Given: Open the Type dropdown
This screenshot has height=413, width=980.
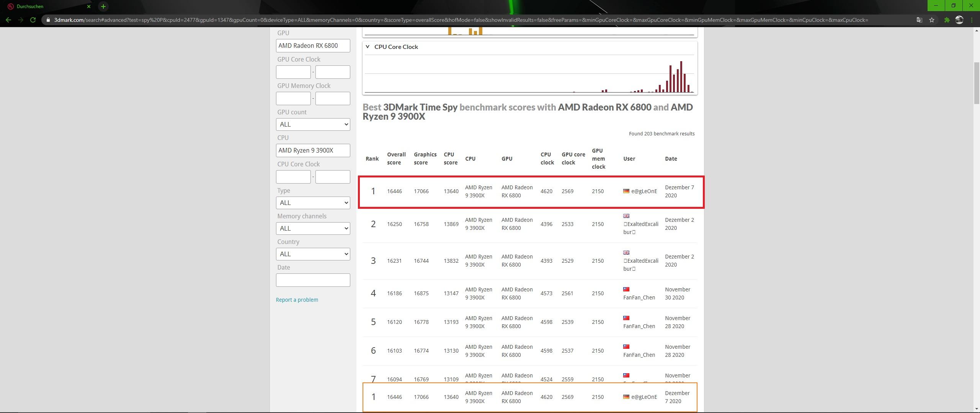Looking at the screenshot, I should [313, 203].
